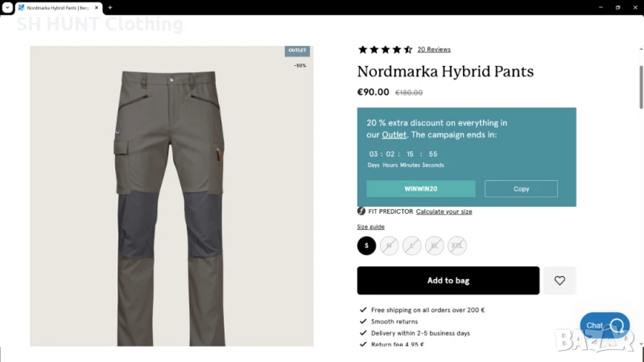Open the tab search dropdown arrow

[x=6, y=7]
